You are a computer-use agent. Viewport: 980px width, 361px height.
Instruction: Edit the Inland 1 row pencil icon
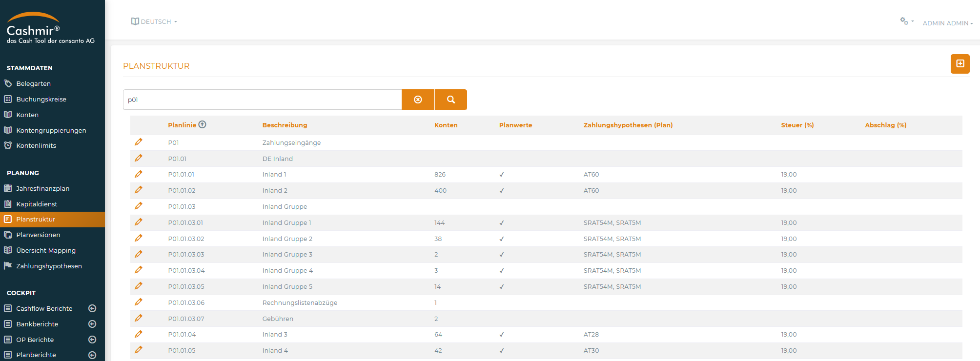(139, 174)
